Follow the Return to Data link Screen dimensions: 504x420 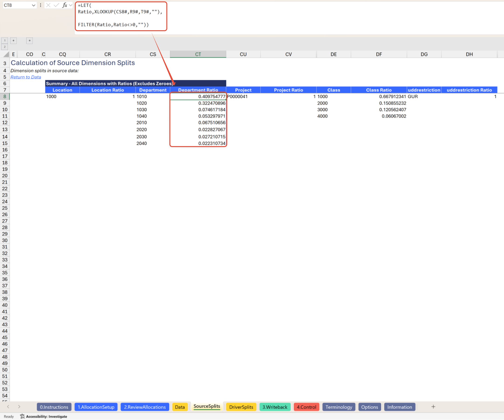coord(26,77)
